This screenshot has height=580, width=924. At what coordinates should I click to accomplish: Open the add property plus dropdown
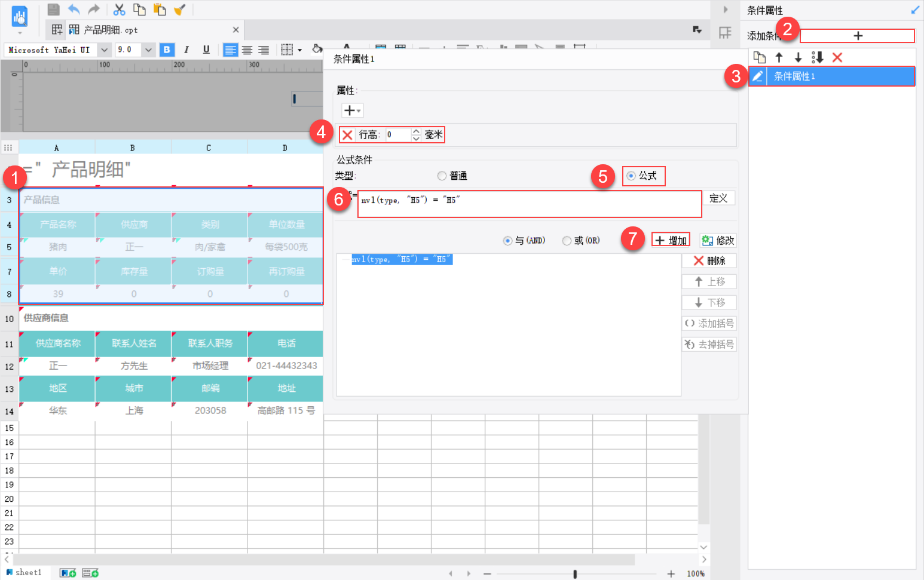(x=352, y=111)
